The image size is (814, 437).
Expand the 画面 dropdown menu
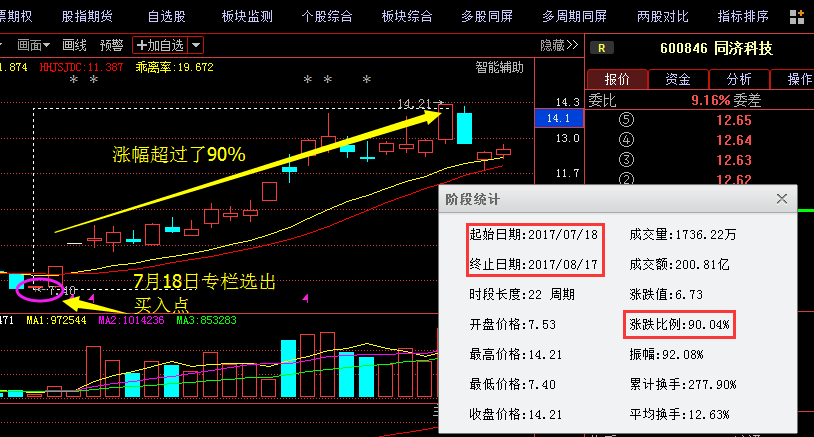35,45
